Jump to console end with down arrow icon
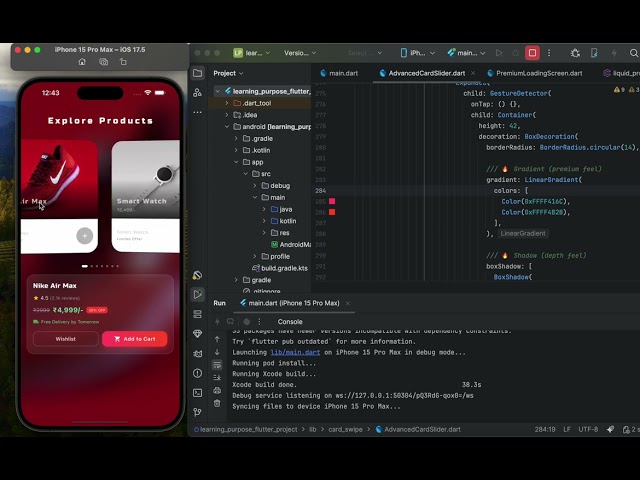640x480 pixels. click(x=217, y=352)
